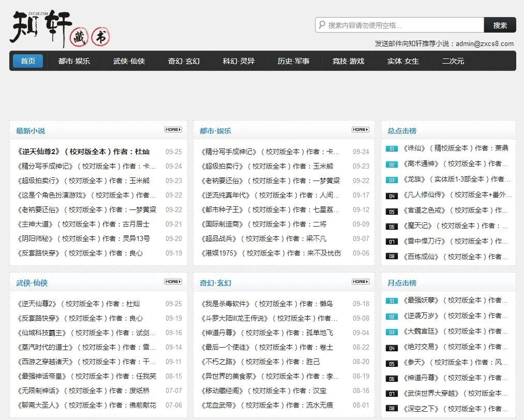Open the 武侠·仙侠 navigation menu item

click(x=129, y=61)
